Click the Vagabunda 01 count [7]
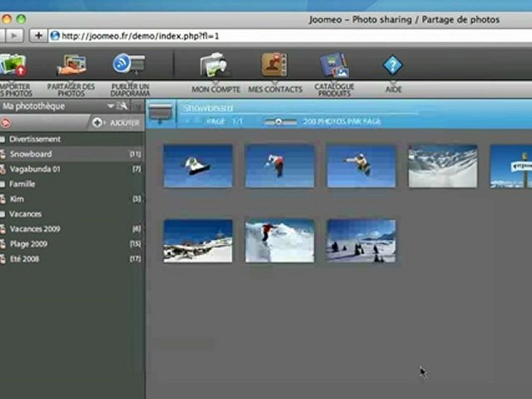Image resolution: width=532 pixels, height=399 pixels. pos(137,169)
